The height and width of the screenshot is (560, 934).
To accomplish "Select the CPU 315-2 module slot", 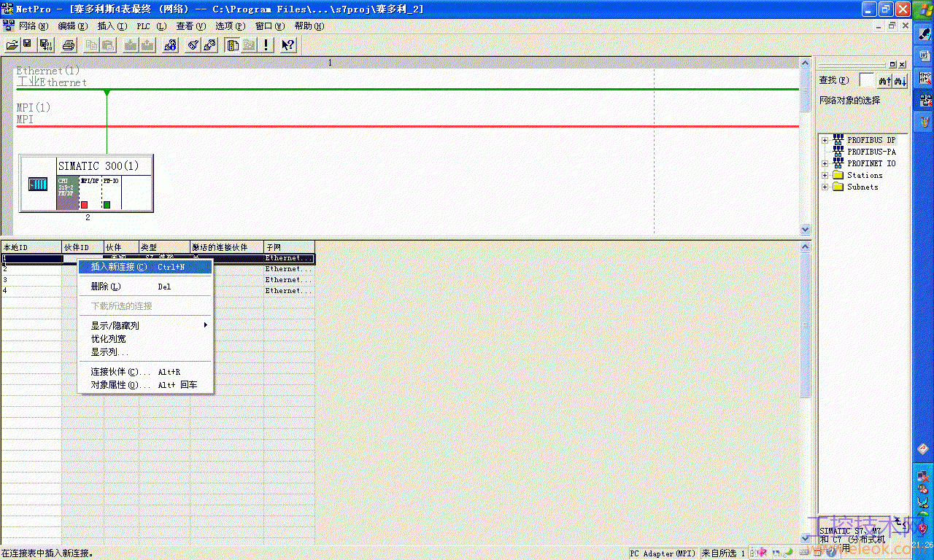I will (x=67, y=192).
